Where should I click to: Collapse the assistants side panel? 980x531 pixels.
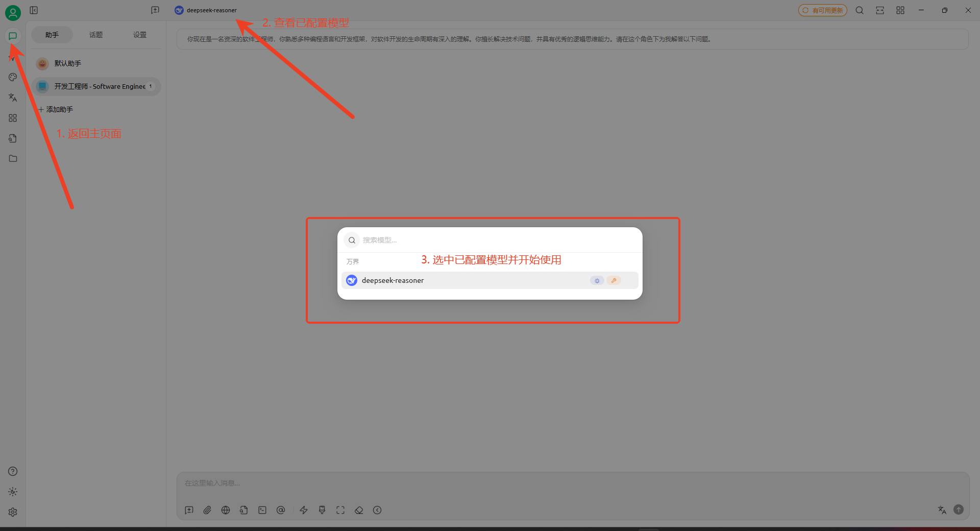(34, 10)
